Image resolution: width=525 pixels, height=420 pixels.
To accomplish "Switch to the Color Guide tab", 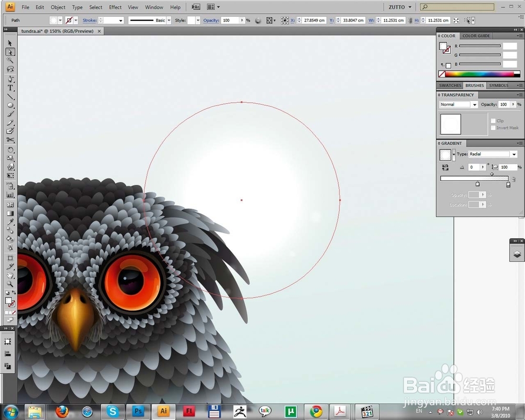I will click(x=476, y=36).
